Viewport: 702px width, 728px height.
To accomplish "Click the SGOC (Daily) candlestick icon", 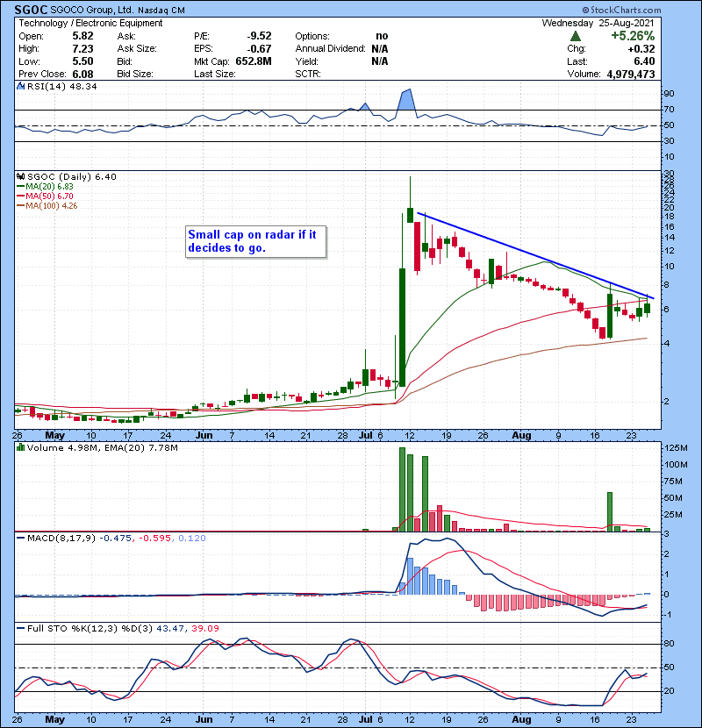I will point(20,176).
